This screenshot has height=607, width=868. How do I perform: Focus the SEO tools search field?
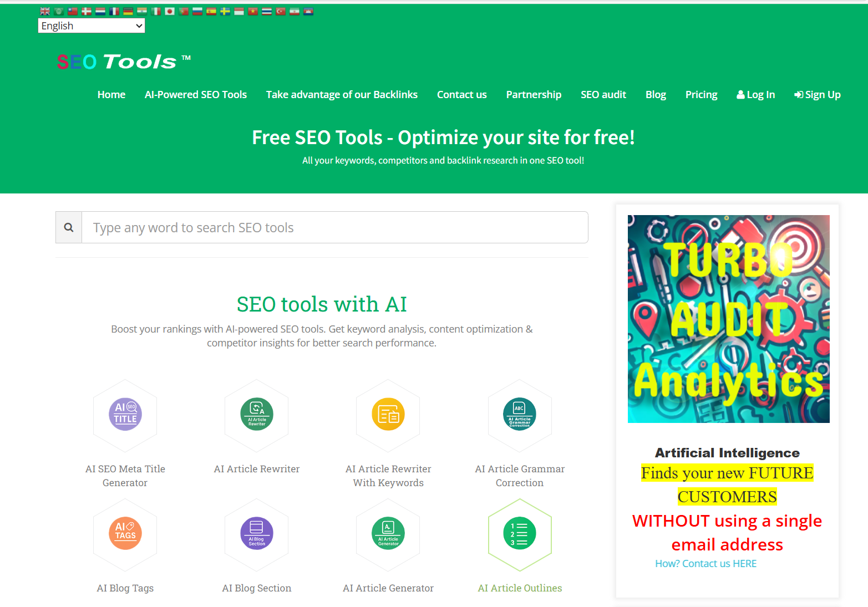click(x=334, y=227)
